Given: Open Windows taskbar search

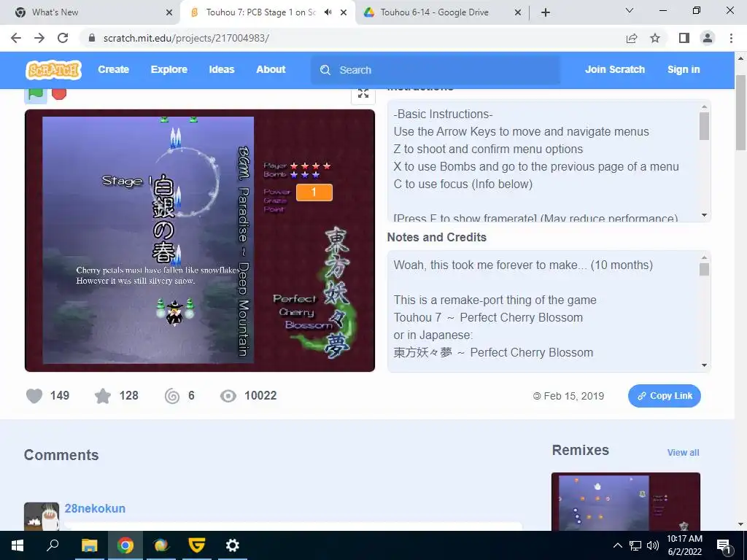Looking at the screenshot, I should click(x=53, y=545).
